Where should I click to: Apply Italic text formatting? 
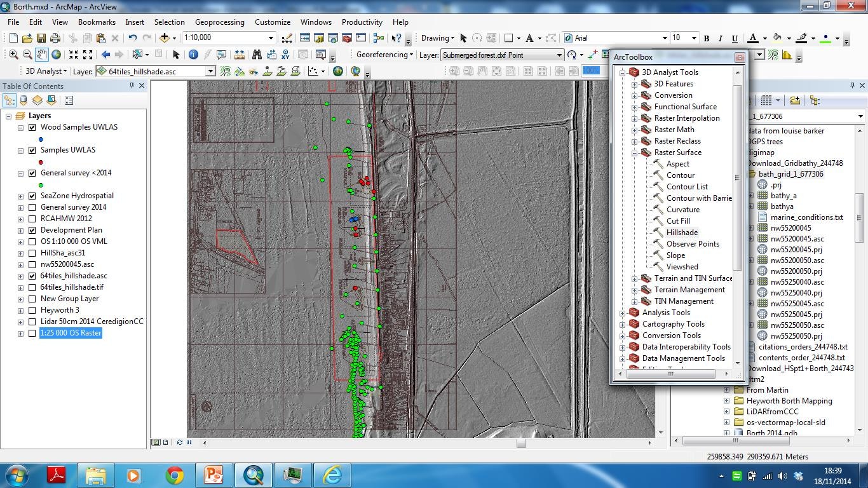[721, 38]
